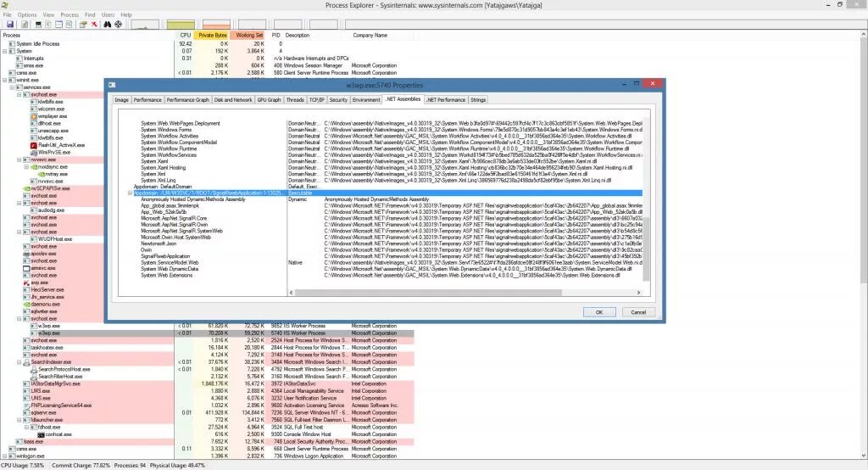The width and height of the screenshot is (868, 470).
Task: Click OK in Properties dialog
Action: [599, 312]
